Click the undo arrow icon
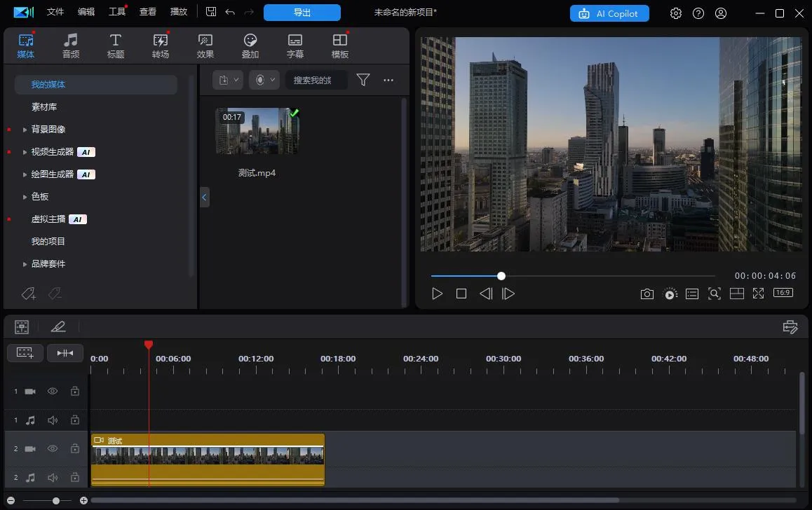This screenshot has height=510, width=812. [230, 12]
